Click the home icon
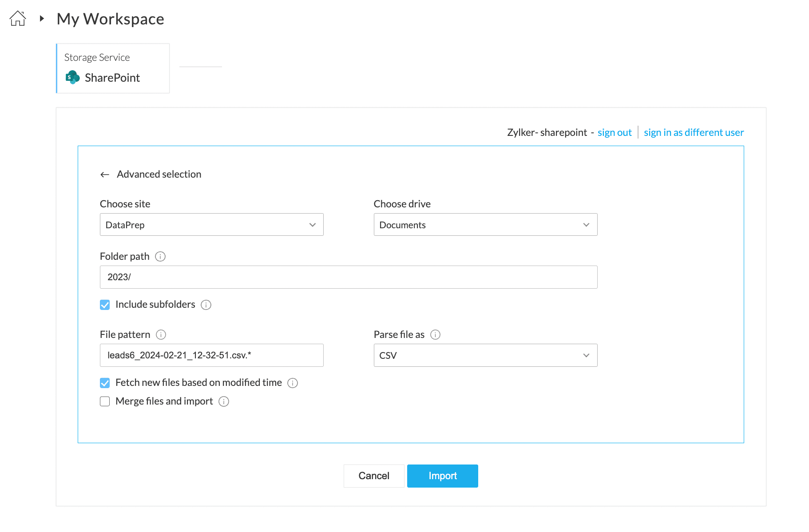Screen dimensions: 809x532 [x=18, y=19]
